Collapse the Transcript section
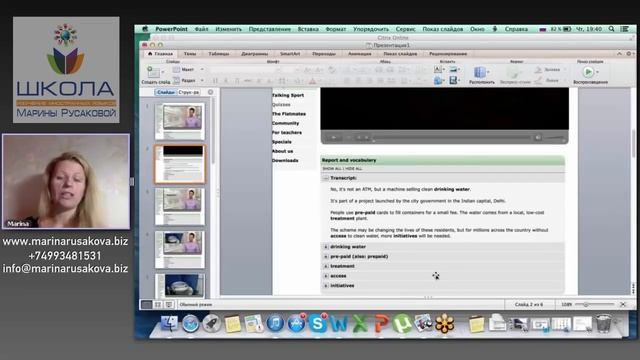 point(325,178)
